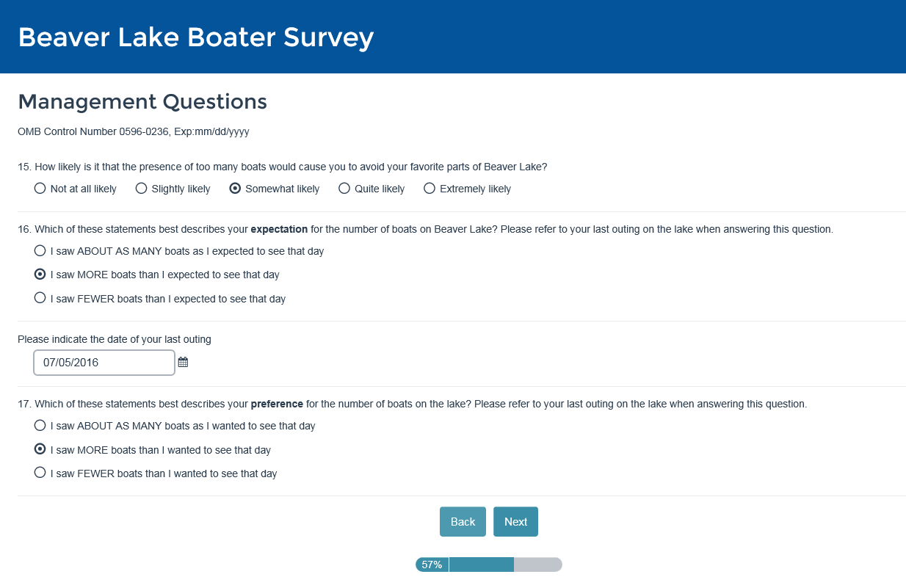Pick 'FEWER boats than I wanted' option
This screenshot has width=906, height=588.
point(40,473)
